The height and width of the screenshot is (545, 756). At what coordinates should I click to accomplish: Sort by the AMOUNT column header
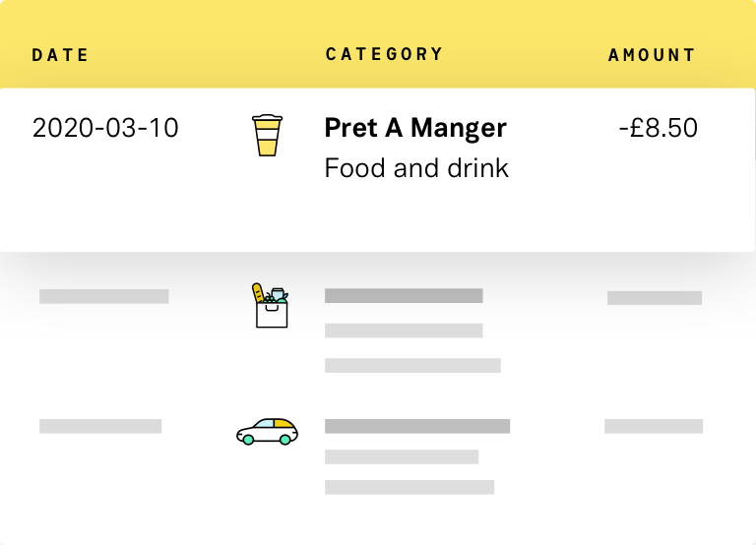tap(652, 55)
